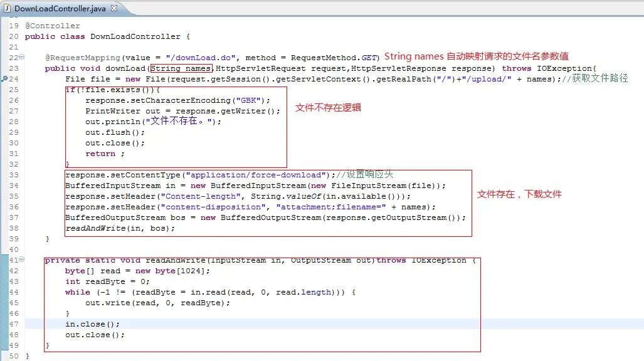644x361 pixels.
Task: Click the "attachment;filename=" string
Action: (x=331, y=207)
